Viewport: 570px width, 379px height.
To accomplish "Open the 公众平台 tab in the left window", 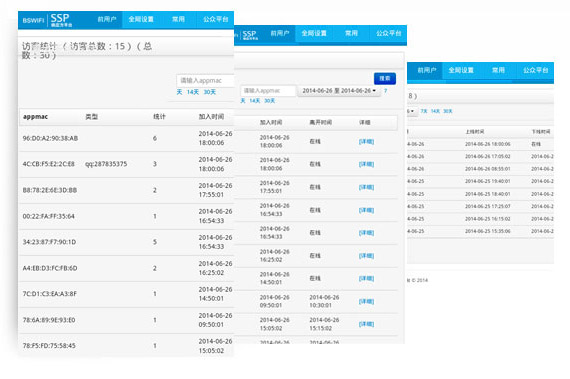I will click(x=216, y=19).
